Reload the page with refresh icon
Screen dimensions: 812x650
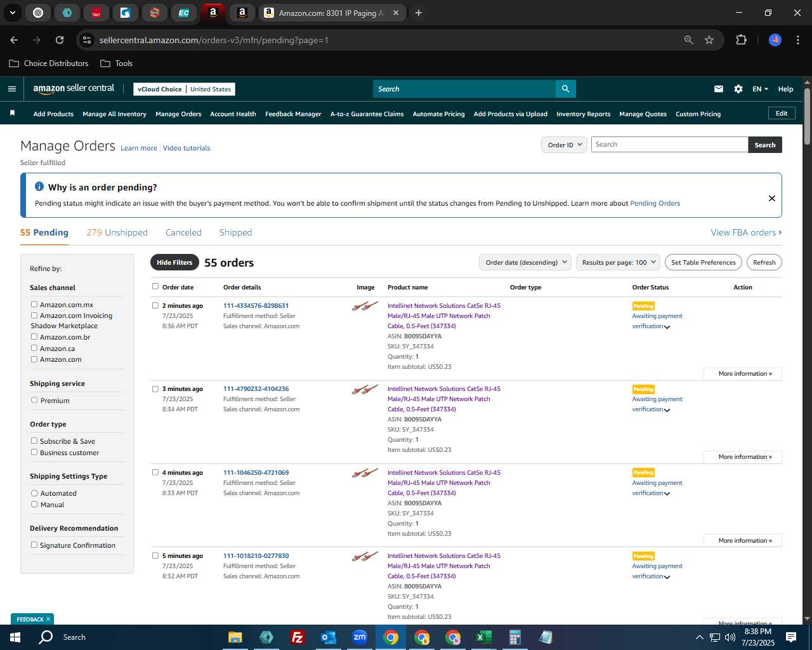point(60,40)
